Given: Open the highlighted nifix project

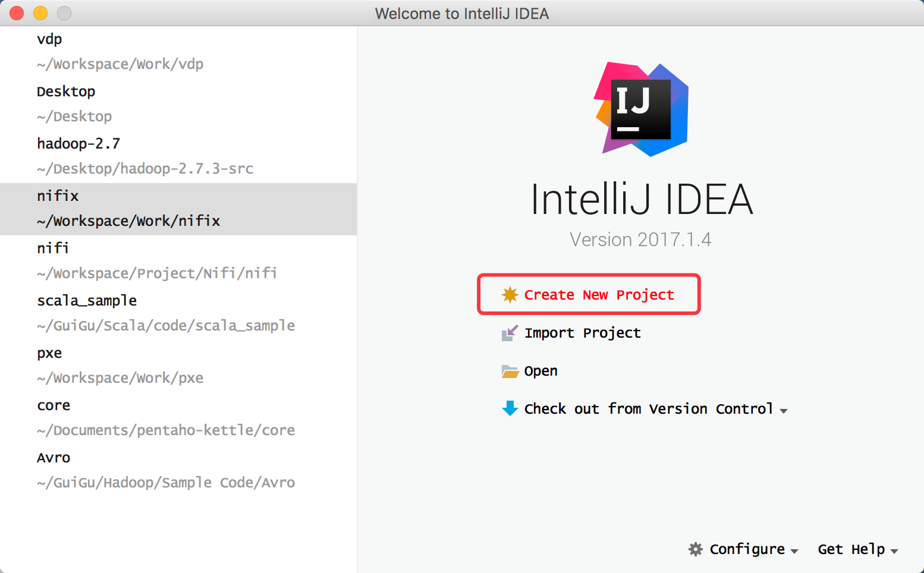Looking at the screenshot, I should [x=128, y=208].
